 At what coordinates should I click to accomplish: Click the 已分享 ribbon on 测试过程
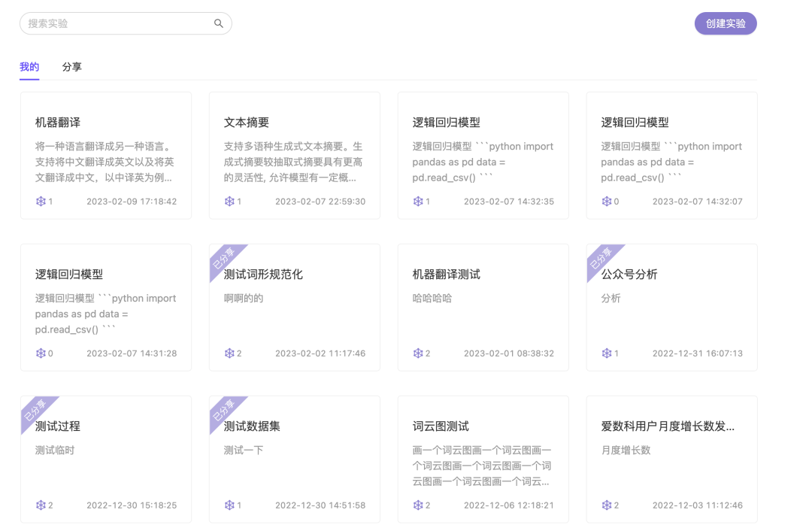pos(35,409)
